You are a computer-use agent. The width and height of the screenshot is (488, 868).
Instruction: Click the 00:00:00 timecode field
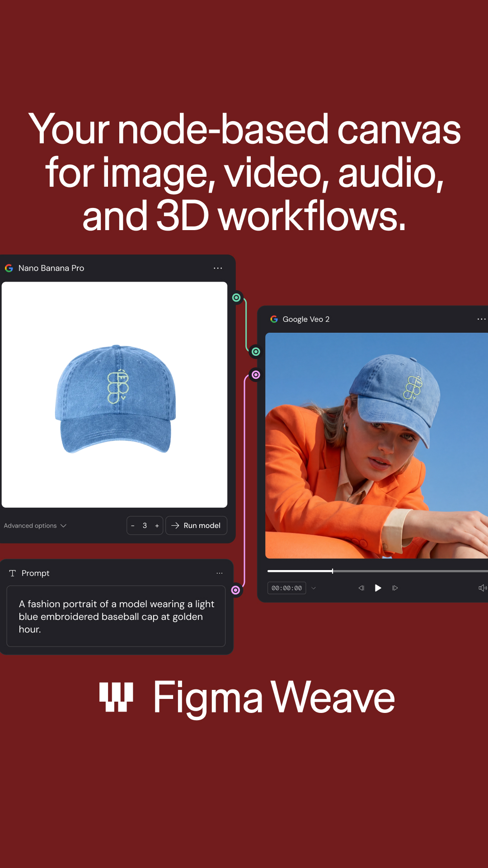[x=286, y=588]
